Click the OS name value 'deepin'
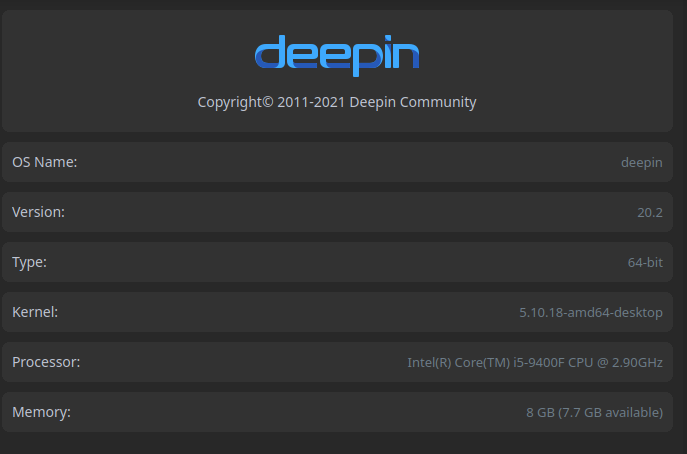Image resolution: width=687 pixels, height=454 pixels. click(x=641, y=163)
